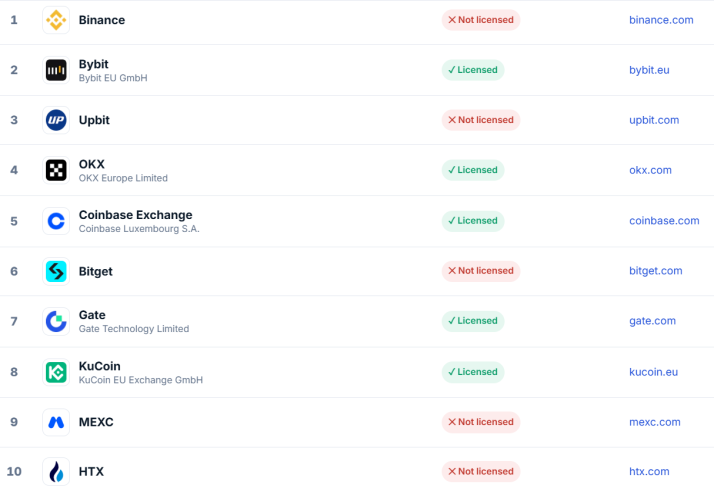Click Binance's Not licensed badge
Screen dimensions: 714x491
481,20
